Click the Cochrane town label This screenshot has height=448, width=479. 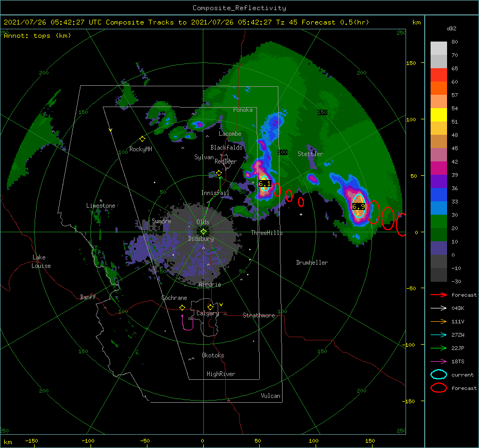pos(174,298)
